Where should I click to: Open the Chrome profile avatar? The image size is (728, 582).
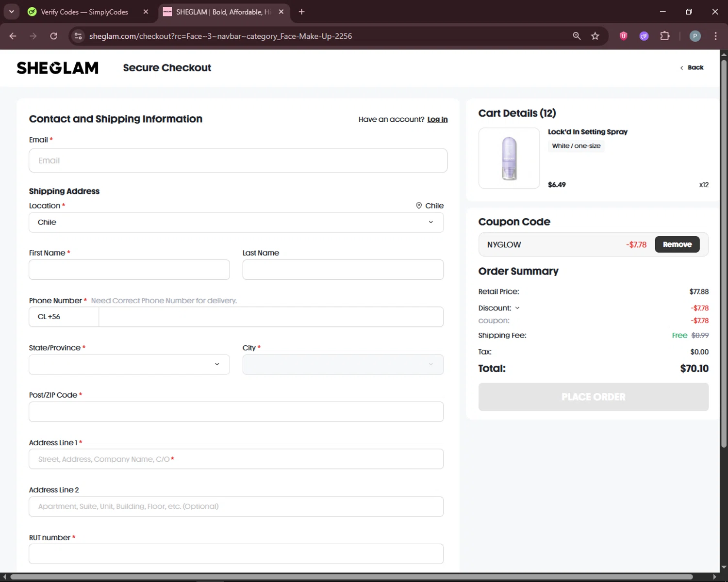(x=695, y=36)
